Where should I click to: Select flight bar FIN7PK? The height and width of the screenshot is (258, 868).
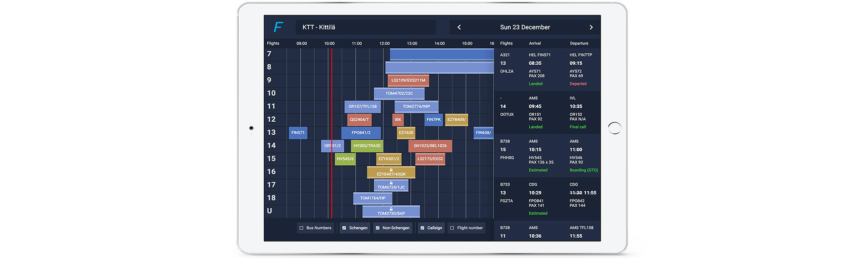[434, 119]
